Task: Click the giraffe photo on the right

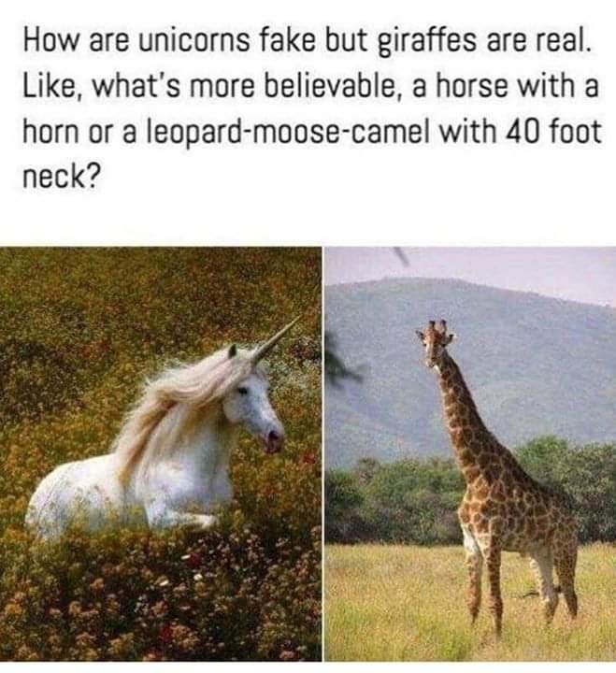Action: [x=470, y=453]
